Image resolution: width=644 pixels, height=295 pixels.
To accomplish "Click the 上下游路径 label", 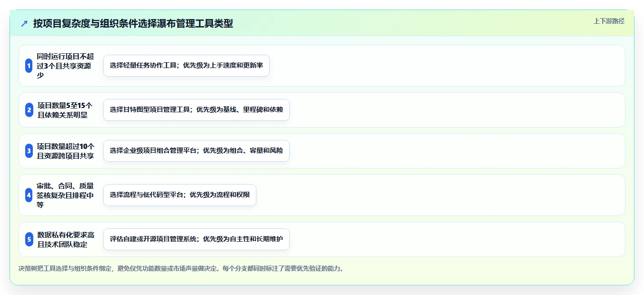I will [x=609, y=21].
